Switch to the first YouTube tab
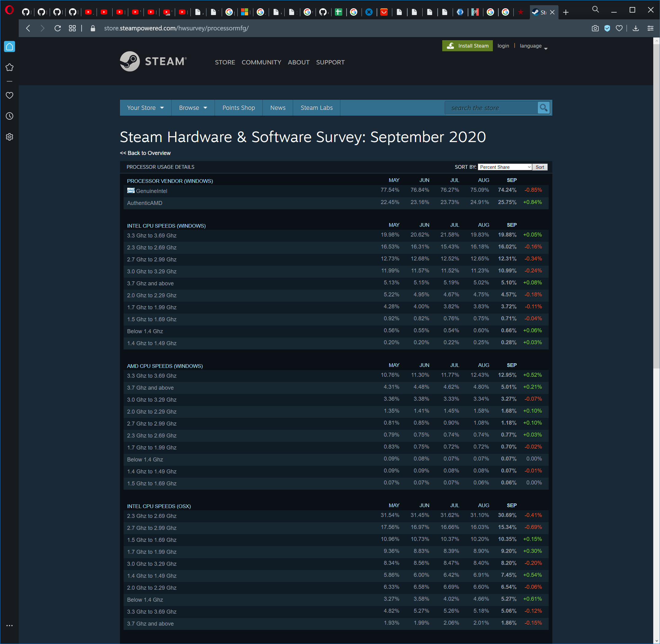Screen dimensions: 660x644 coord(88,12)
